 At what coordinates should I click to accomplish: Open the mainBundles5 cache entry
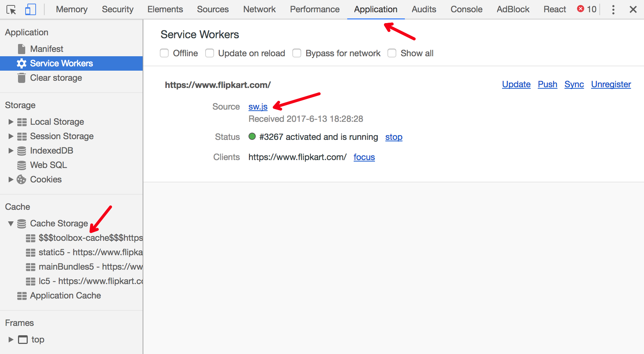[x=71, y=267]
